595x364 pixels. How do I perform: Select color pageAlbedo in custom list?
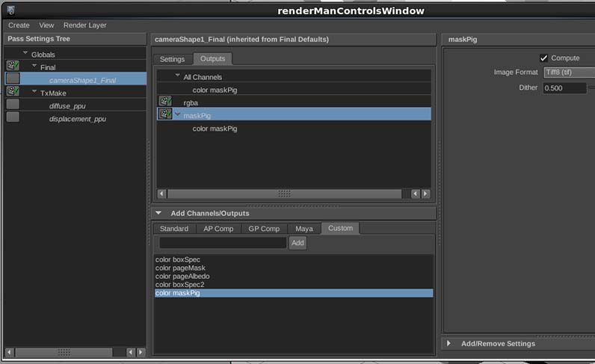coord(182,277)
